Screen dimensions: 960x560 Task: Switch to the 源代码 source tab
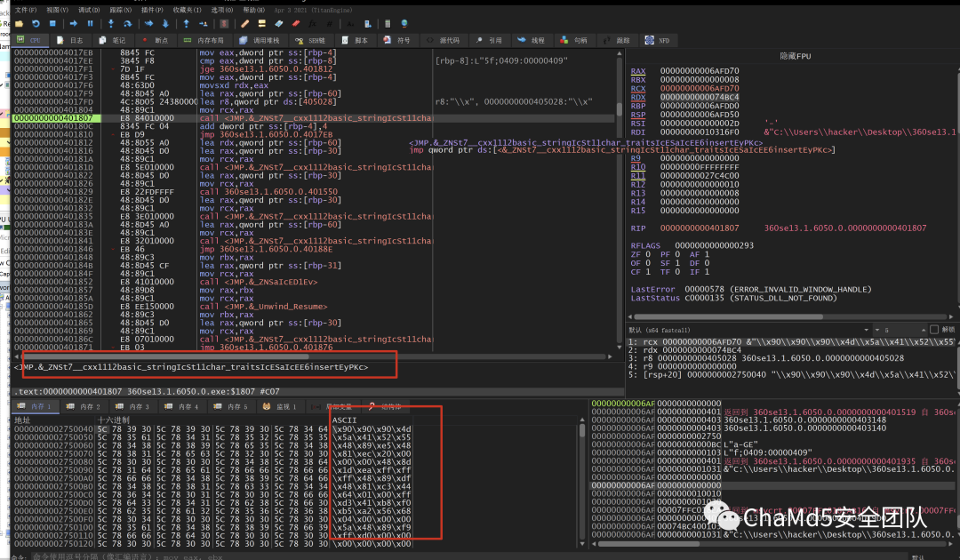coord(444,40)
